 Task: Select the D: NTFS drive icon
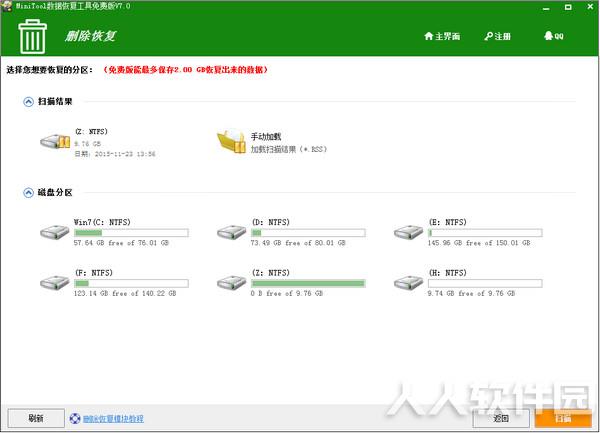232,232
